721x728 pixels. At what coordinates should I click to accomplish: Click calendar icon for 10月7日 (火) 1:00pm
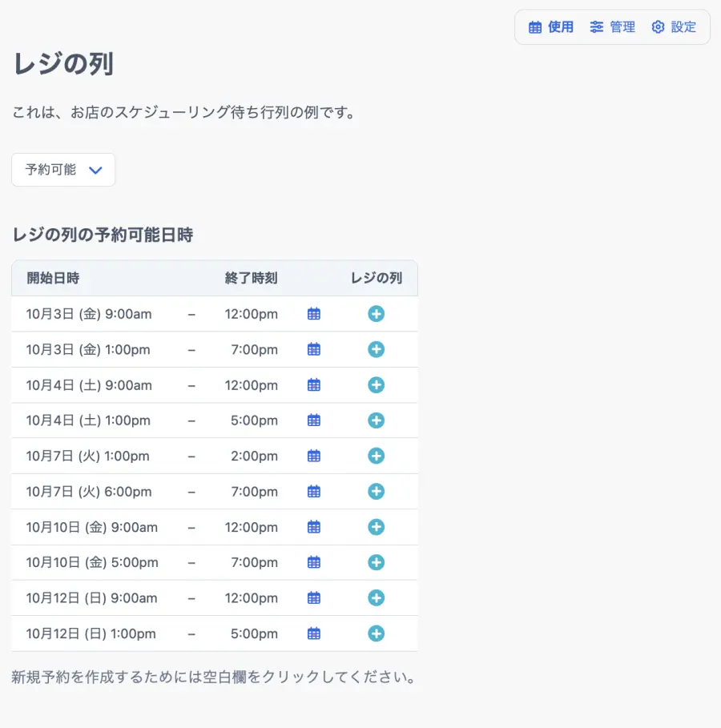click(x=314, y=456)
